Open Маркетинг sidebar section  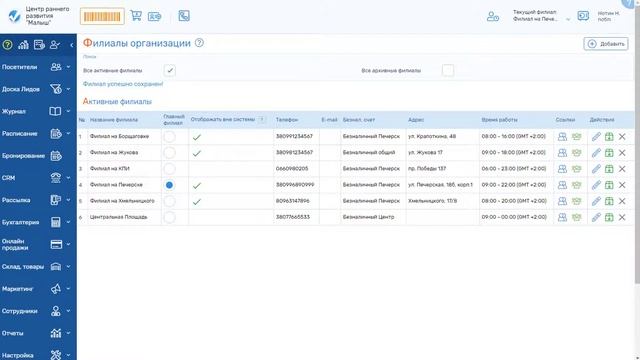38,289
